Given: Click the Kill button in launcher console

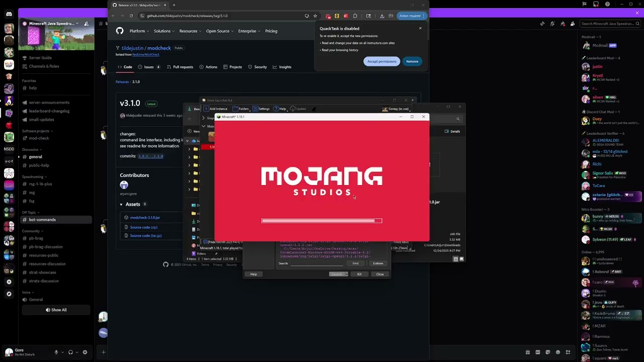Looking at the screenshot, I should coord(359,274).
